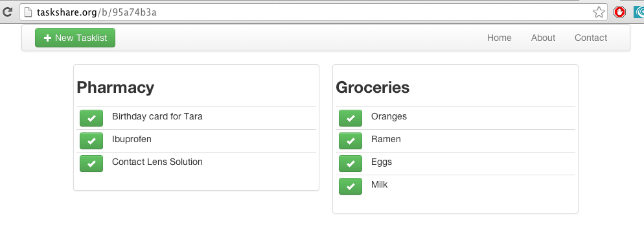
Task: Click the page icon in address bar
Action: click(28, 12)
